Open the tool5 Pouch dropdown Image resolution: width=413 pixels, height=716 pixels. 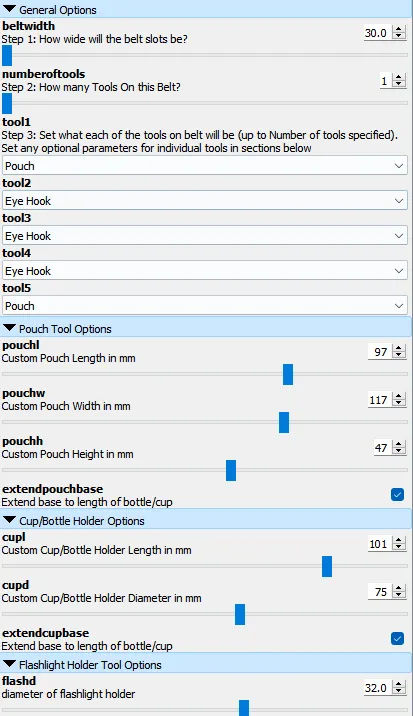coord(205,305)
